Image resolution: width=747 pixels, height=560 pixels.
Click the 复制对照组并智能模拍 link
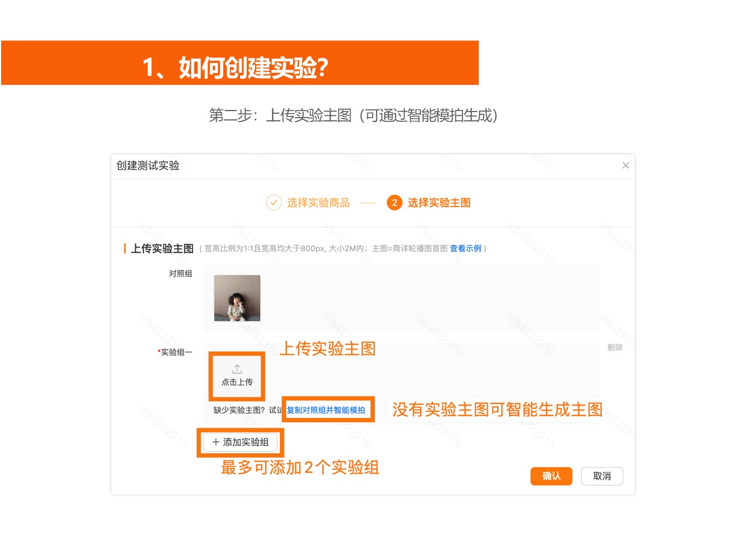coord(326,410)
